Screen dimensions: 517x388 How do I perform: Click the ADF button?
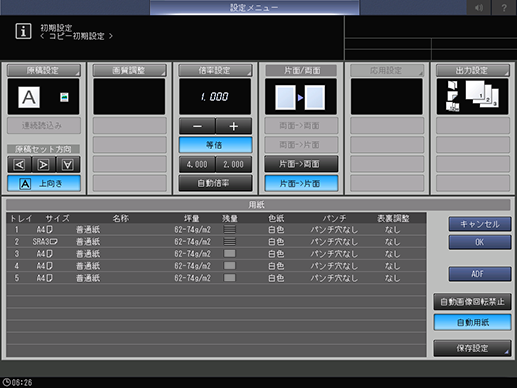pyautogui.click(x=480, y=274)
